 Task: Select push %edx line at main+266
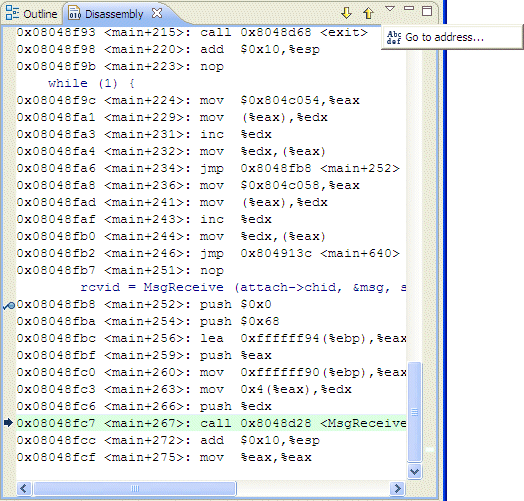click(x=144, y=406)
